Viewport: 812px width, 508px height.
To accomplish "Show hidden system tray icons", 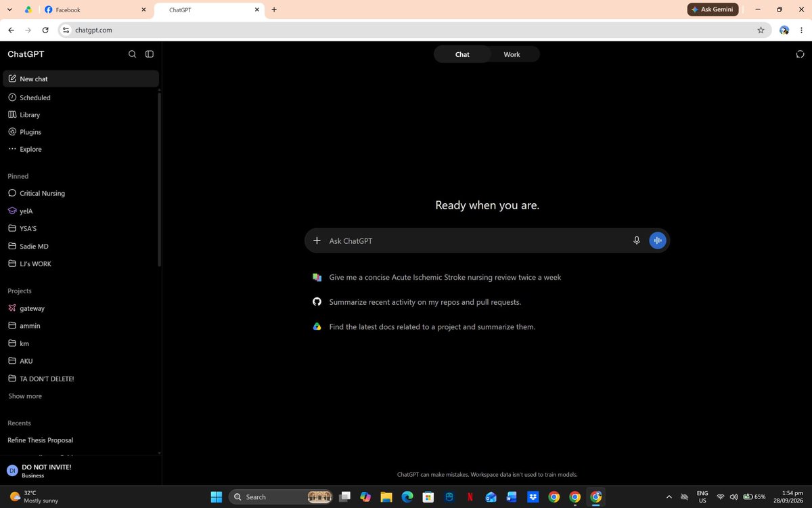I will (669, 497).
